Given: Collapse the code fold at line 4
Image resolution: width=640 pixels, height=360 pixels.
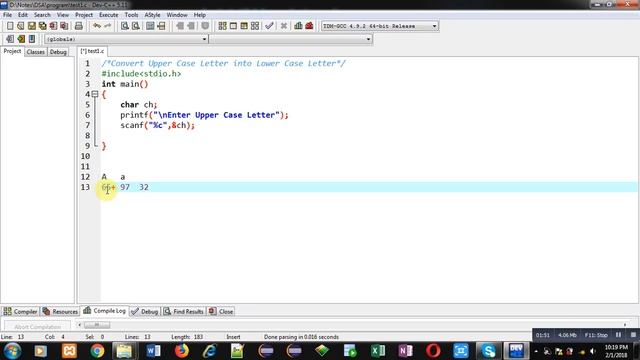Looking at the screenshot, I should [95, 94].
